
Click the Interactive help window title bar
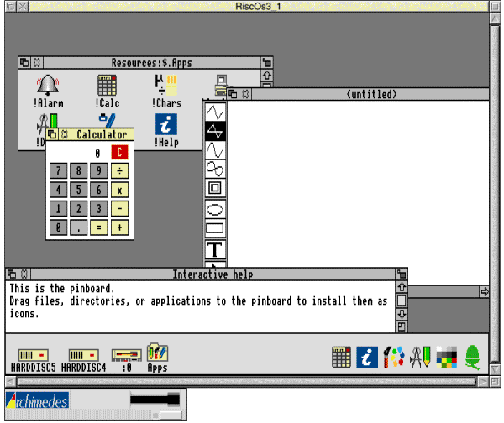[x=212, y=274]
